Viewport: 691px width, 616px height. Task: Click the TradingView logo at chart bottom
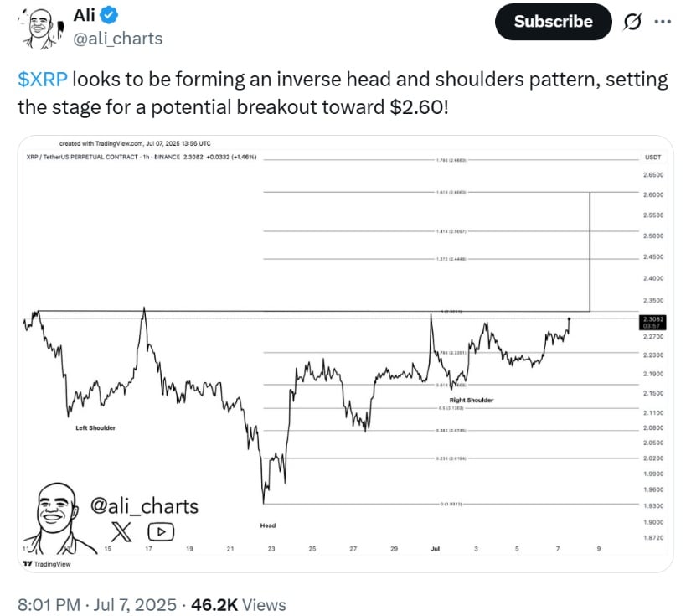tap(47, 564)
